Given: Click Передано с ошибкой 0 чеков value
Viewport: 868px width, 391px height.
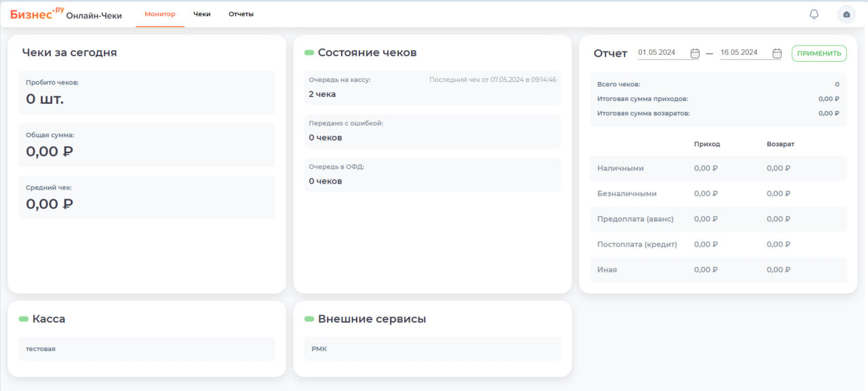Looking at the screenshot, I should click(x=325, y=138).
